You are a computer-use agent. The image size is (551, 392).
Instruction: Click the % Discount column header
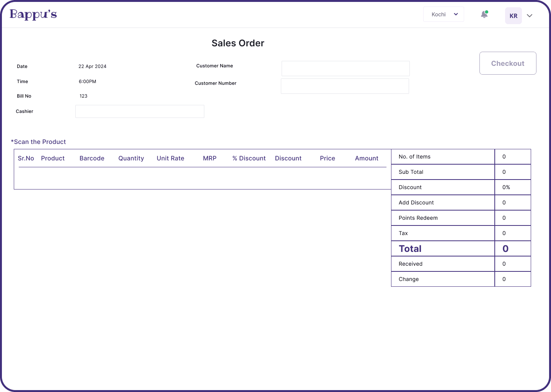(x=249, y=158)
